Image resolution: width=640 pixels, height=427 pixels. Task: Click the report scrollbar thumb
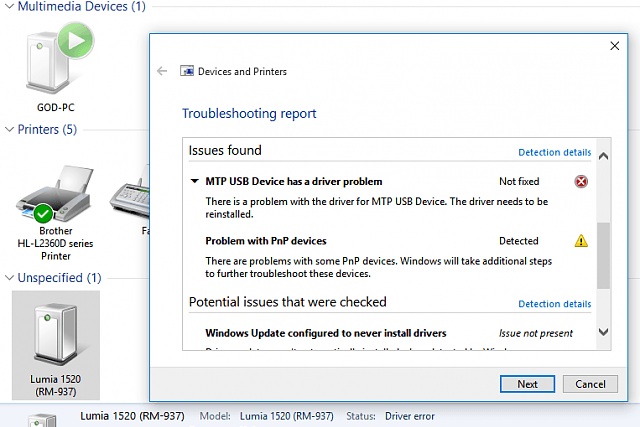click(603, 256)
